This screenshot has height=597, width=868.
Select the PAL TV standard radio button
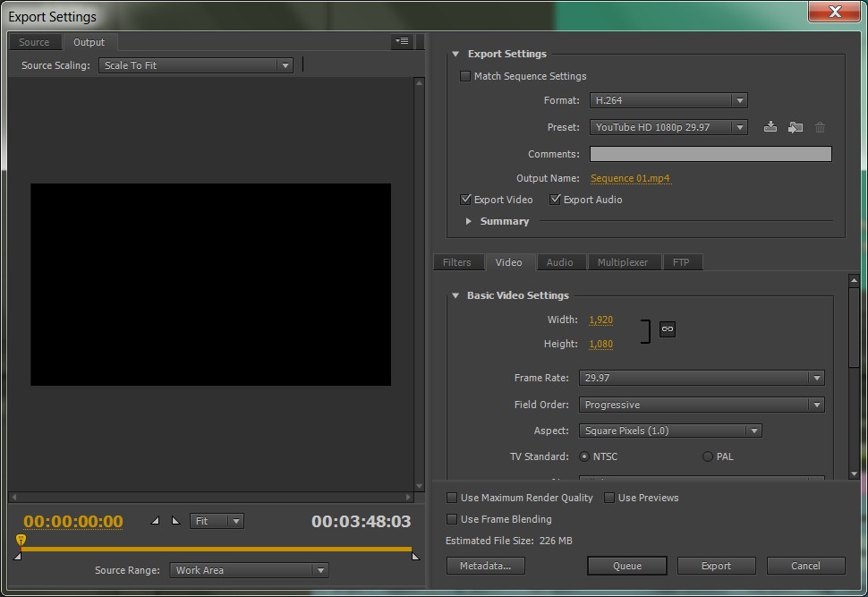(708, 456)
